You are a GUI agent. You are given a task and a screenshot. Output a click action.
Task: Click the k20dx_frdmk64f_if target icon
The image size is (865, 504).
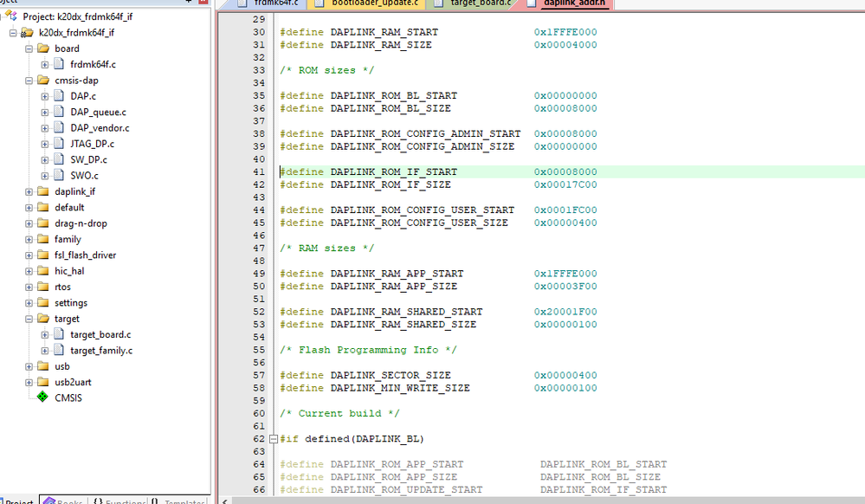click(27, 33)
